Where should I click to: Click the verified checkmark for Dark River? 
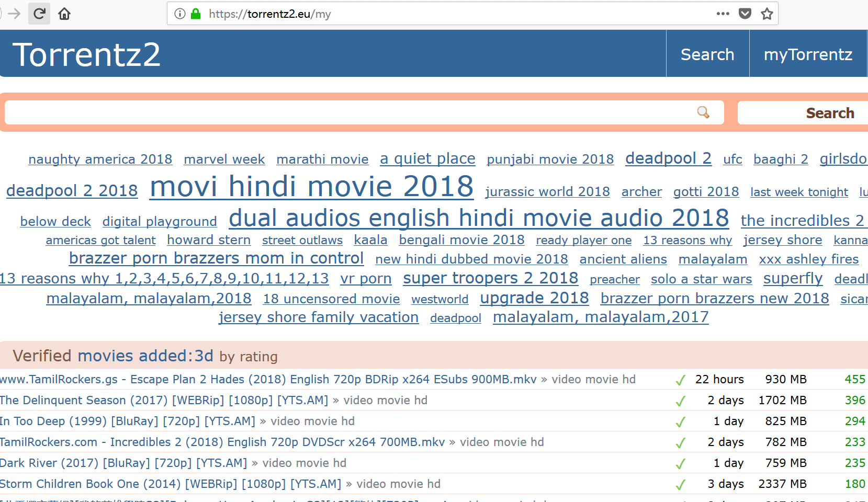(x=680, y=464)
